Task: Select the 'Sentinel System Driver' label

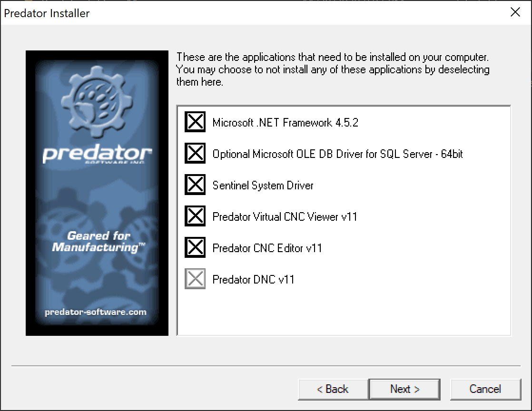Action: [263, 186]
